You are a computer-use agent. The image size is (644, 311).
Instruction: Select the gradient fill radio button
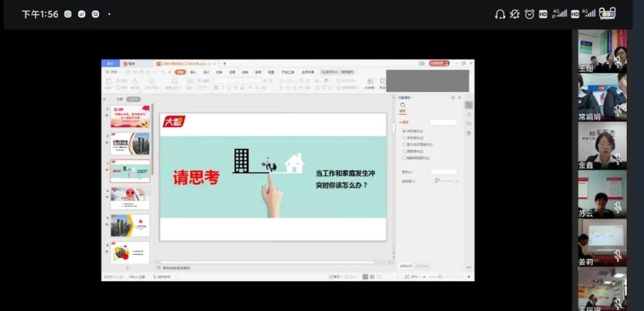pyautogui.click(x=404, y=138)
